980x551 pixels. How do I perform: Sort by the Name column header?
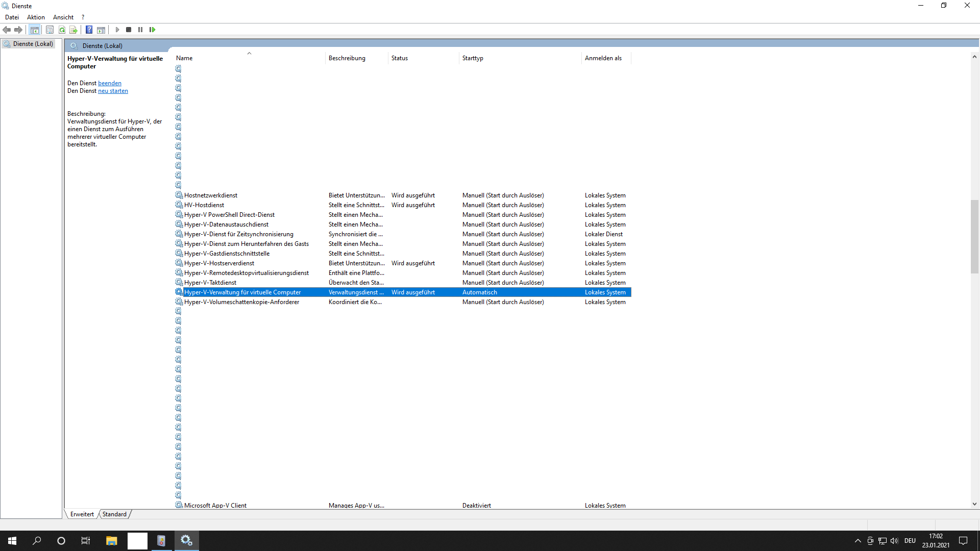249,58
